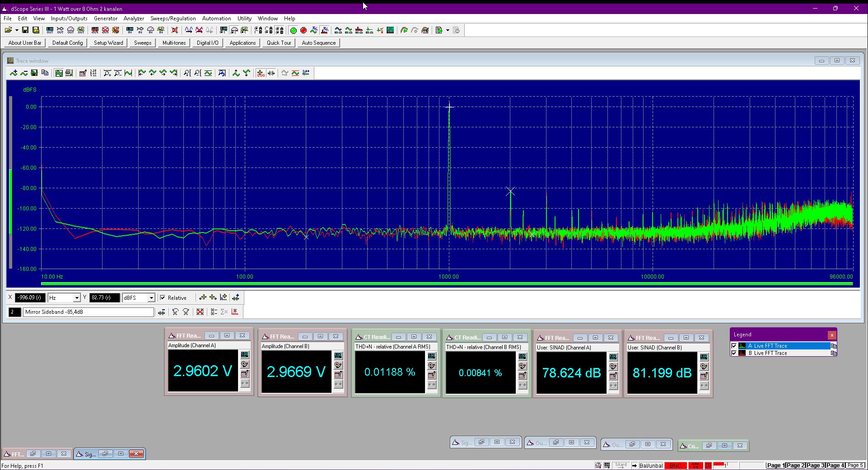Click the Multi-tones button

coord(174,43)
